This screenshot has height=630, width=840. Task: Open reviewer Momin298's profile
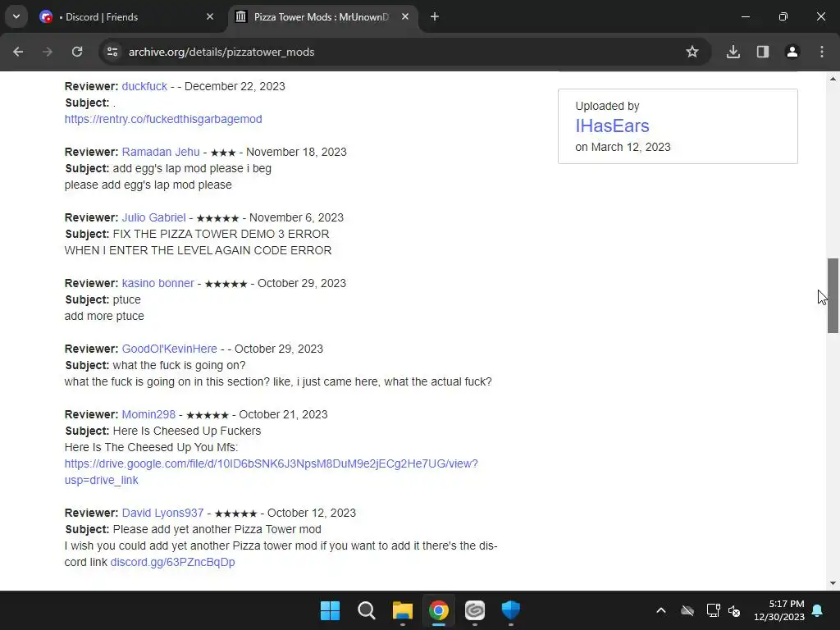148,414
